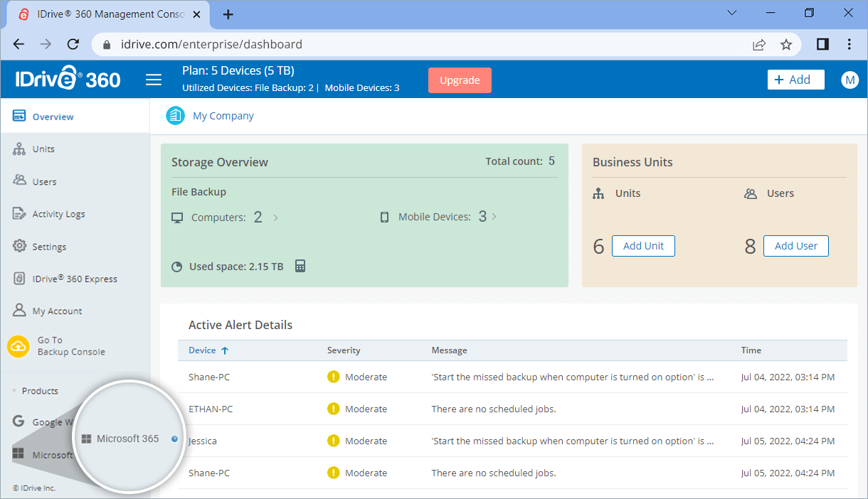Select the IDrive 360 Management Console tab

(x=109, y=14)
